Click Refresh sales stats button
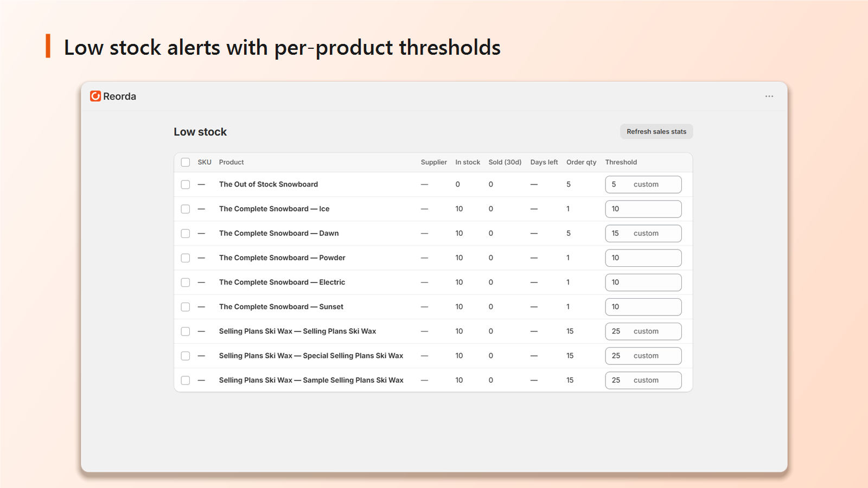Image resolution: width=868 pixels, height=488 pixels. coord(656,132)
